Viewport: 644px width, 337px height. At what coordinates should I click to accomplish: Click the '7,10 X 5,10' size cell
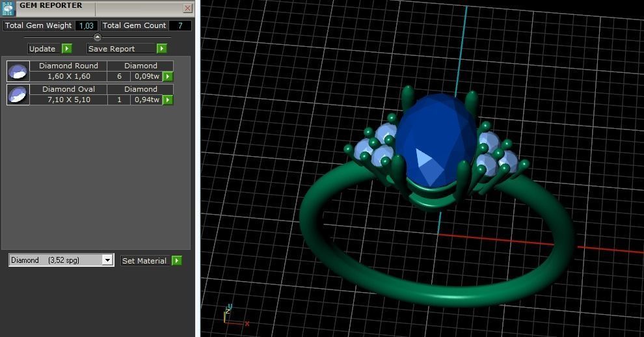[x=68, y=100]
